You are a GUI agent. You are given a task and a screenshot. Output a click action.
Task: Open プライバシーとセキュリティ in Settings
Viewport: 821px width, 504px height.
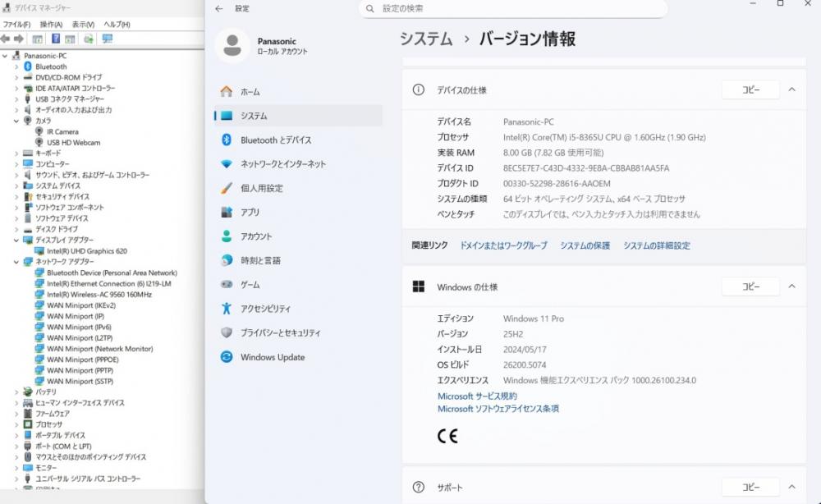click(299, 333)
